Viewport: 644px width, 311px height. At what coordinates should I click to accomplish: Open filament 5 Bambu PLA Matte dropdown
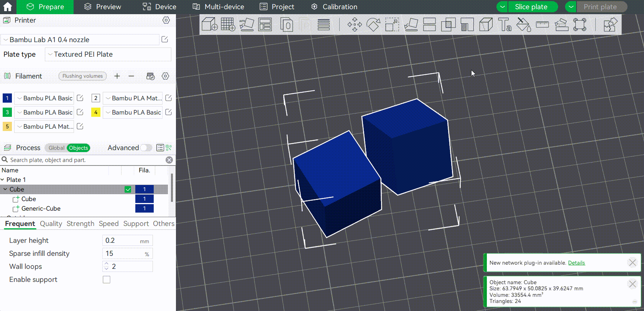click(44, 126)
